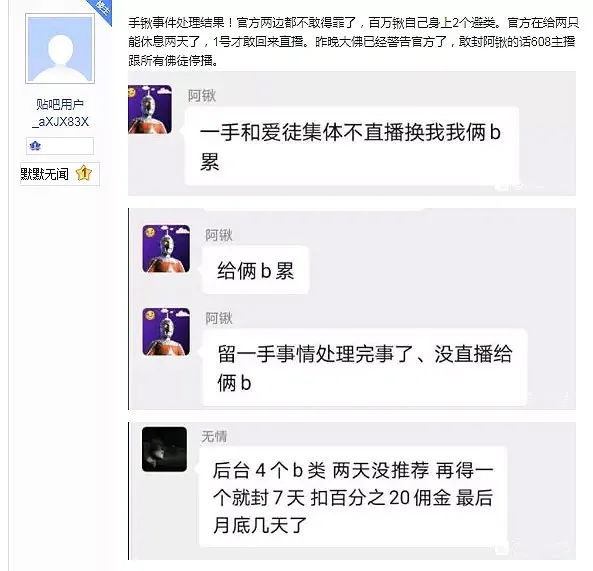Open first chat screenshot with 一手和爱徒 message
Viewport: 593px width, 571px height.
[352, 133]
